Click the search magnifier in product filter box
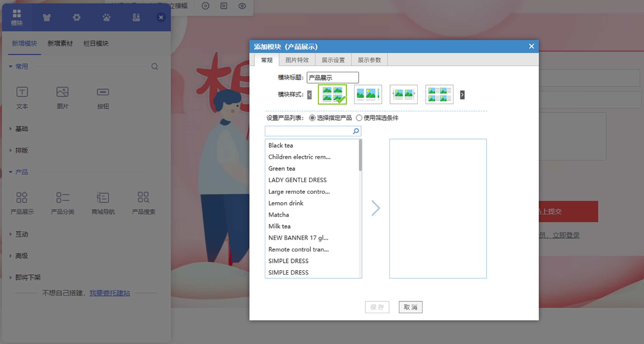This screenshot has width=644, height=344. (x=356, y=131)
